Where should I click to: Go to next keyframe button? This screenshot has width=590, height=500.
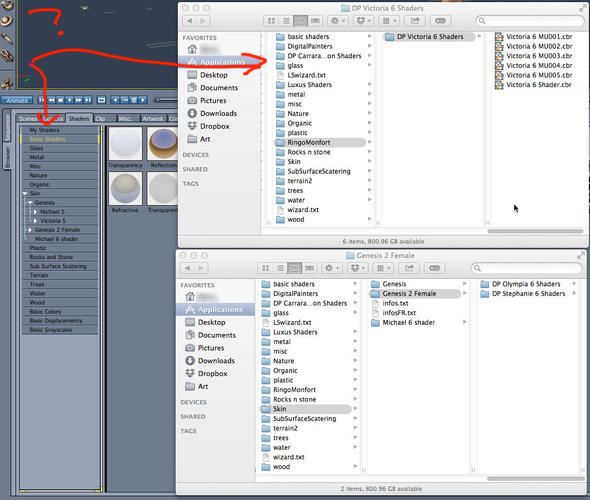143,100
